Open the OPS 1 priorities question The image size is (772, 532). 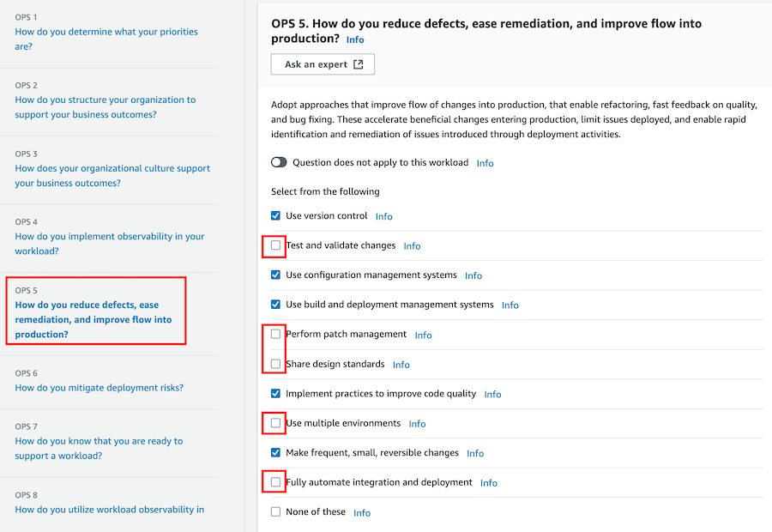pyautogui.click(x=106, y=39)
